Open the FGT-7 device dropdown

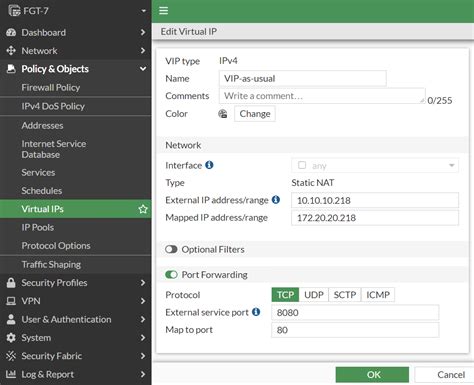click(x=143, y=11)
